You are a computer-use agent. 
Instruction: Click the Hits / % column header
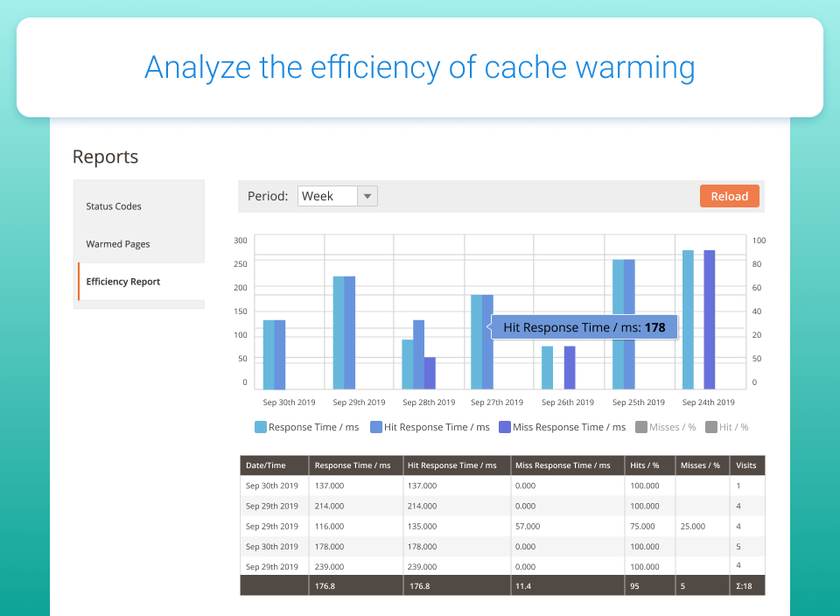point(643,465)
